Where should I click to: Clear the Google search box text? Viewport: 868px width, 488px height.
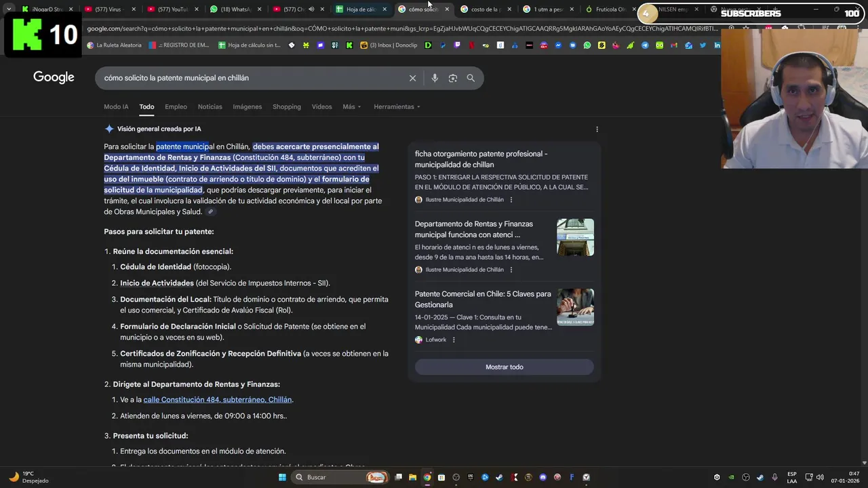click(x=412, y=78)
